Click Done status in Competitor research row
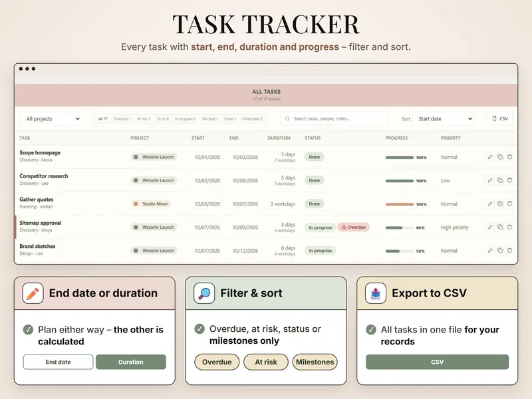The width and height of the screenshot is (532, 399). tap(314, 180)
